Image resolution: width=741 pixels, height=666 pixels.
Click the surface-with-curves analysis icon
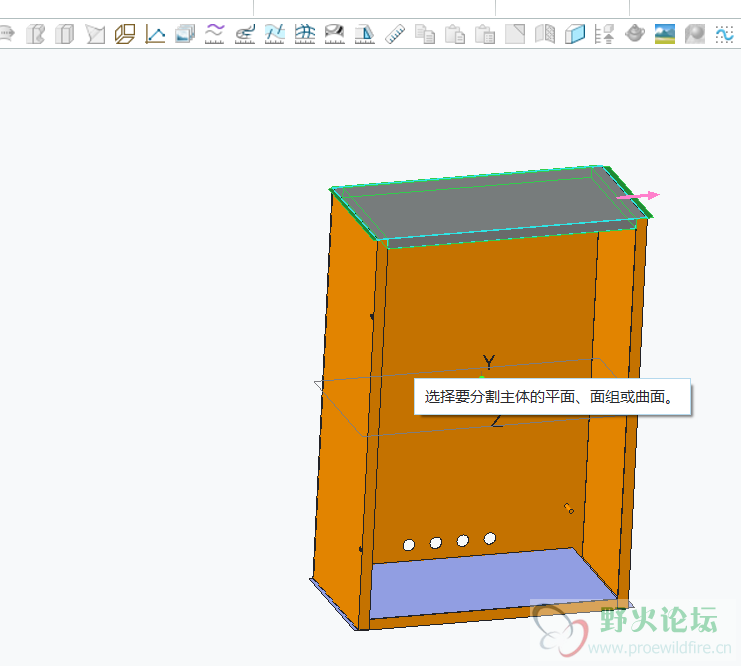(275, 34)
